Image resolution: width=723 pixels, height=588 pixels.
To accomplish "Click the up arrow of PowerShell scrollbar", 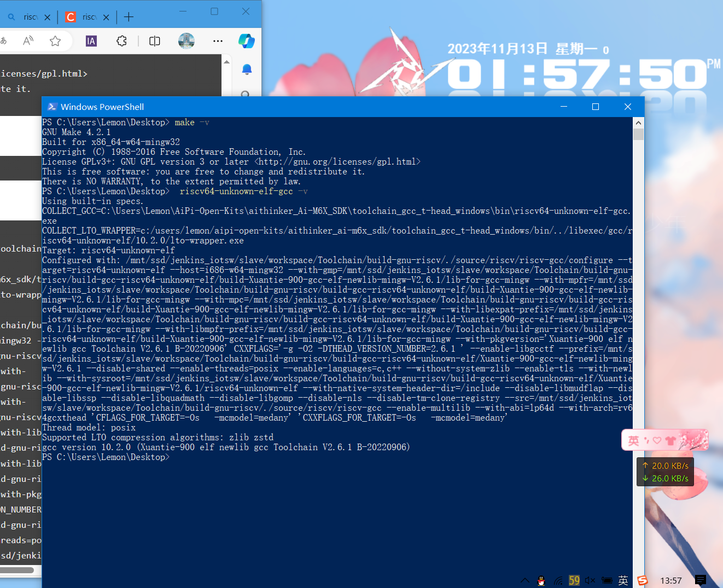I will tap(638, 123).
